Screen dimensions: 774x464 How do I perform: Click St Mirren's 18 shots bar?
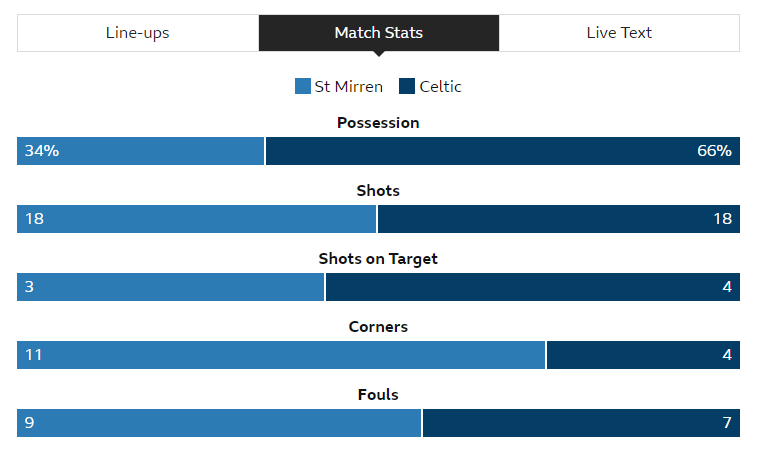pos(196,219)
